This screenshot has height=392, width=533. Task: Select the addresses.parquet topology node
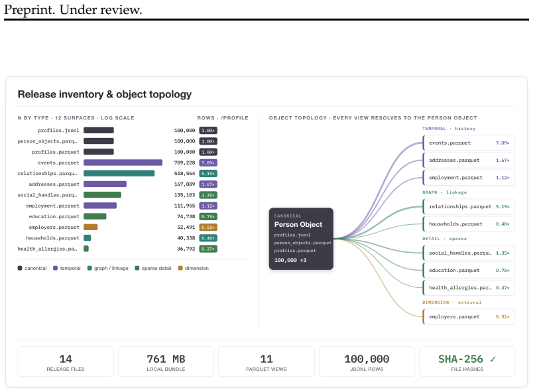click(x=469, y=160)
